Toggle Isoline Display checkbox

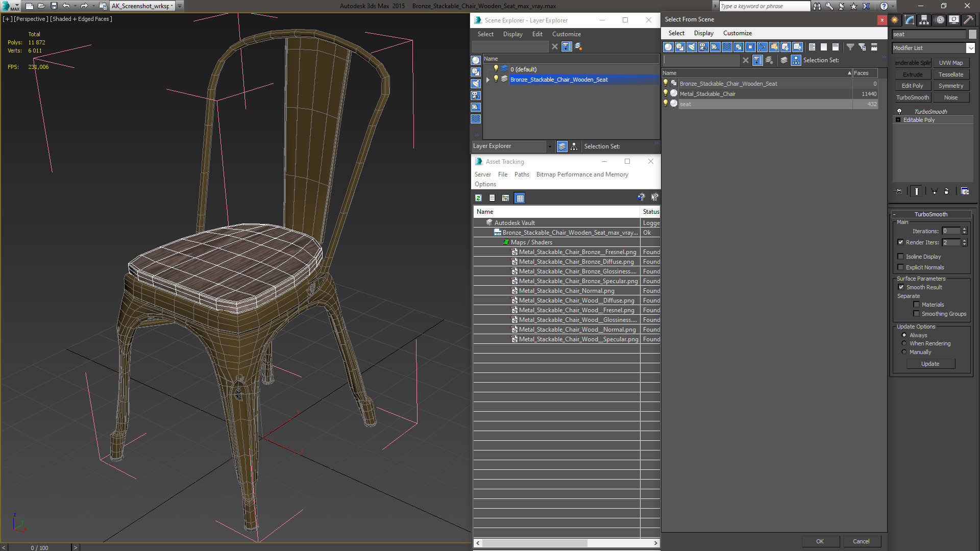(900, 257)
